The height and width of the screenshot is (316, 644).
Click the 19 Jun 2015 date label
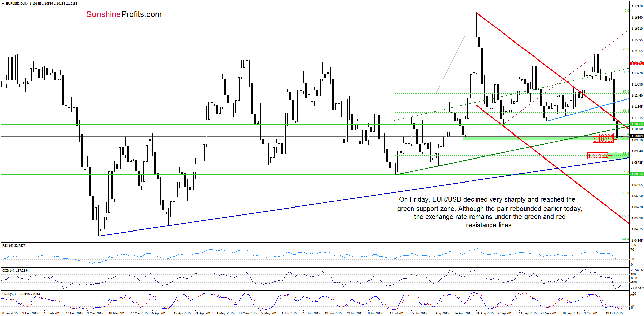333,313
